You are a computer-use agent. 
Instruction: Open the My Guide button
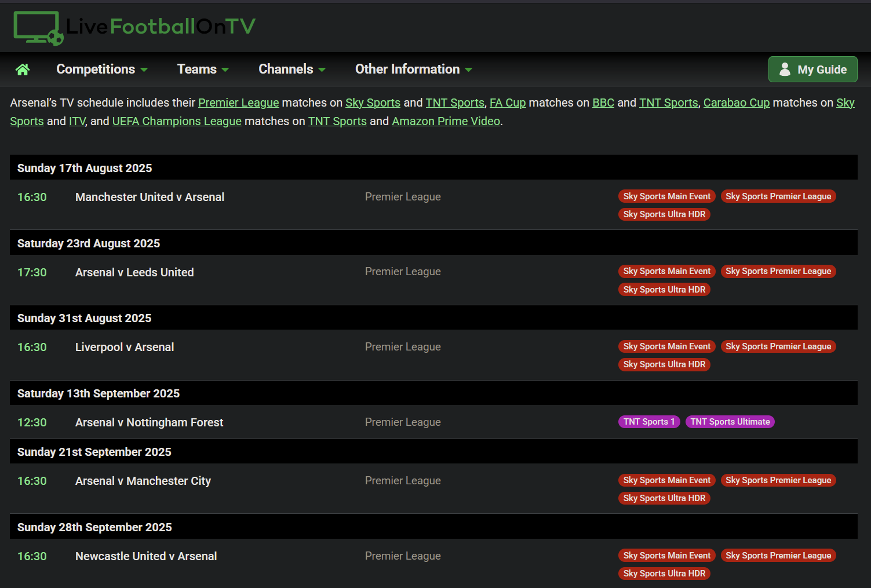pos(812,70)
